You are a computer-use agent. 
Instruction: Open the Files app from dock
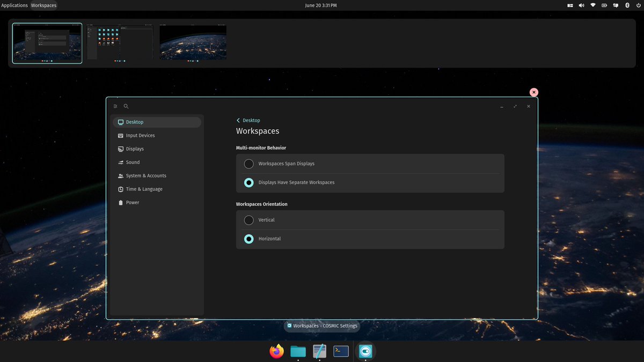(x=298, y=351)
